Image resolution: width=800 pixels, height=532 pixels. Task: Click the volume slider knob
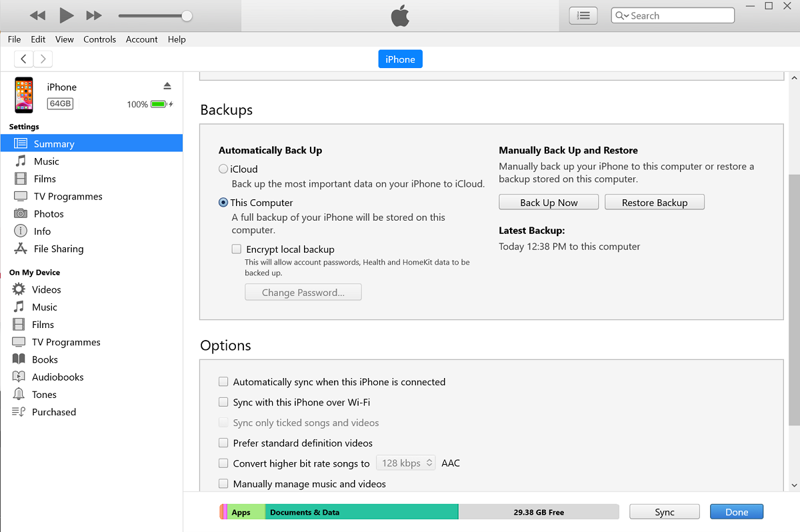(187, 16)
